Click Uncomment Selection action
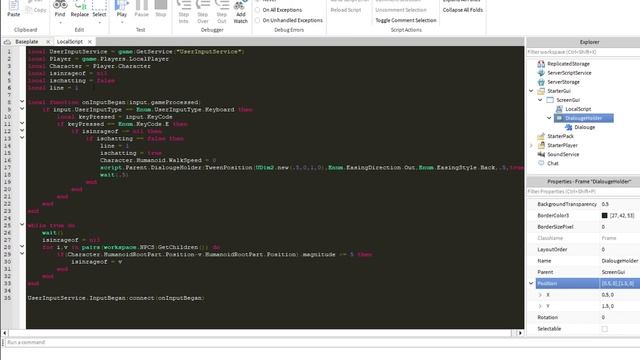Viewport: 640px width, 360px height. pos(401,10)
